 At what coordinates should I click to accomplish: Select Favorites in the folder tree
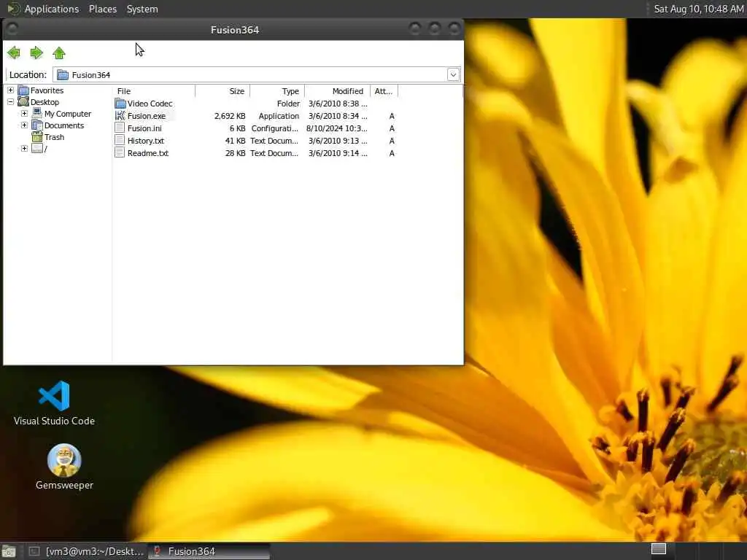click(47, 90)
